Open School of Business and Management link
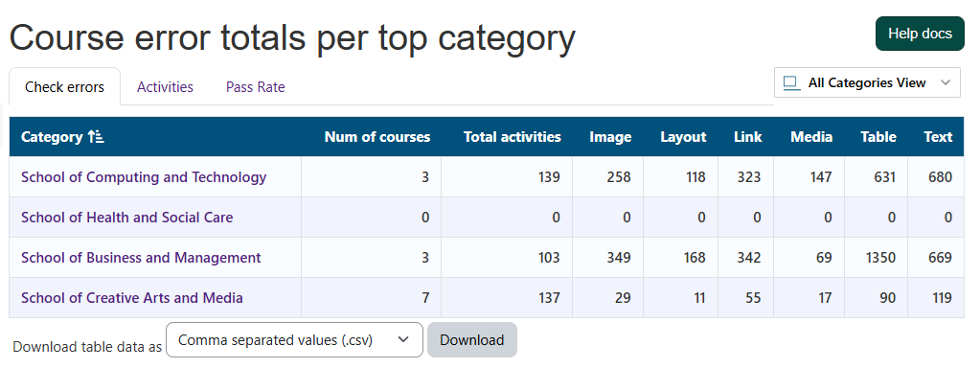 [141, 257]
